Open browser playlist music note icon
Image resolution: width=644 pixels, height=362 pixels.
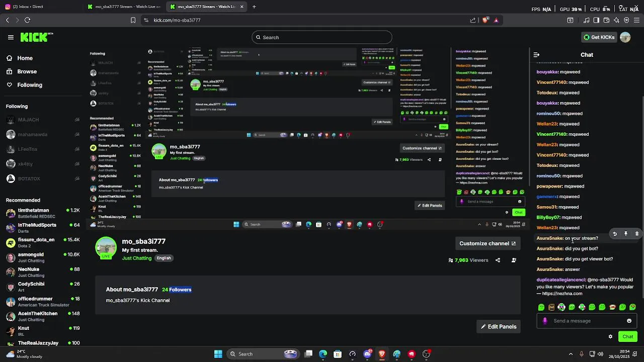586,20
